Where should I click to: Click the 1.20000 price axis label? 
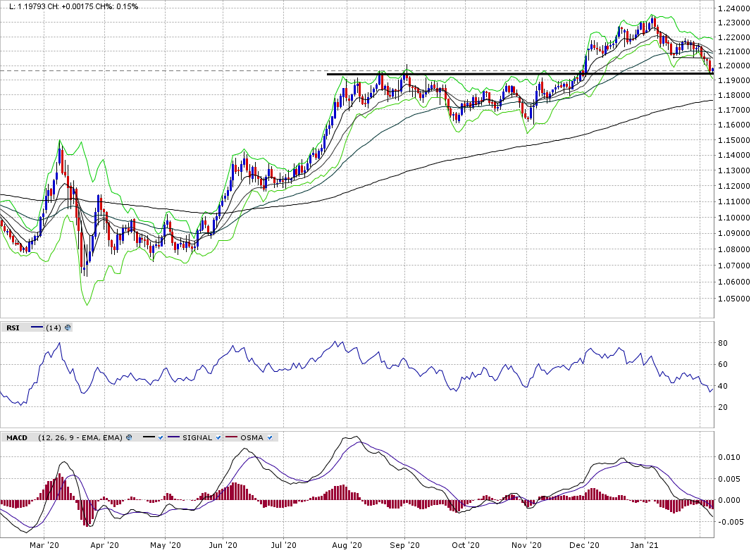[733, 66]
